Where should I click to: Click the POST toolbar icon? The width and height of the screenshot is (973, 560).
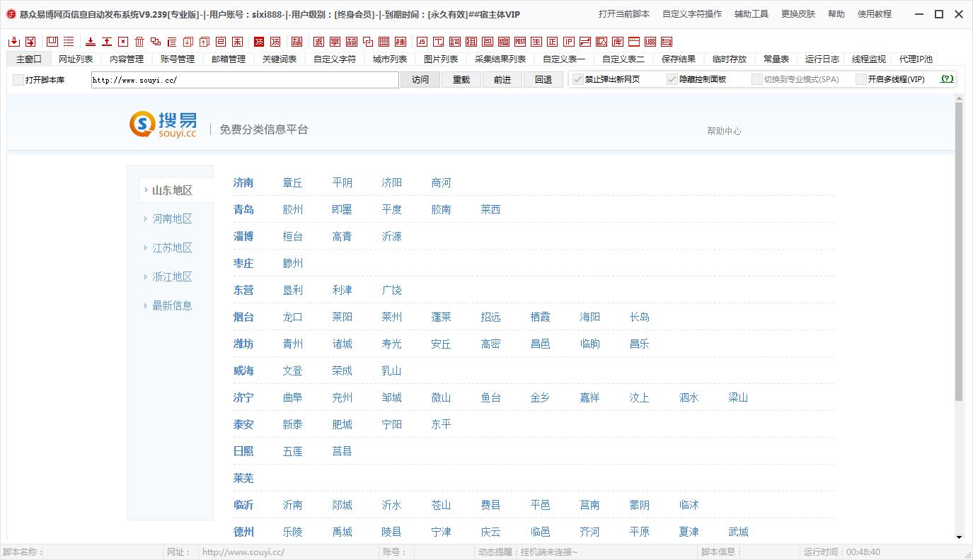520,42
